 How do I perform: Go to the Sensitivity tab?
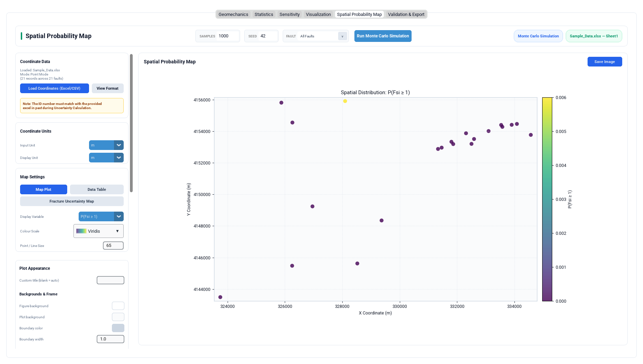289,14
